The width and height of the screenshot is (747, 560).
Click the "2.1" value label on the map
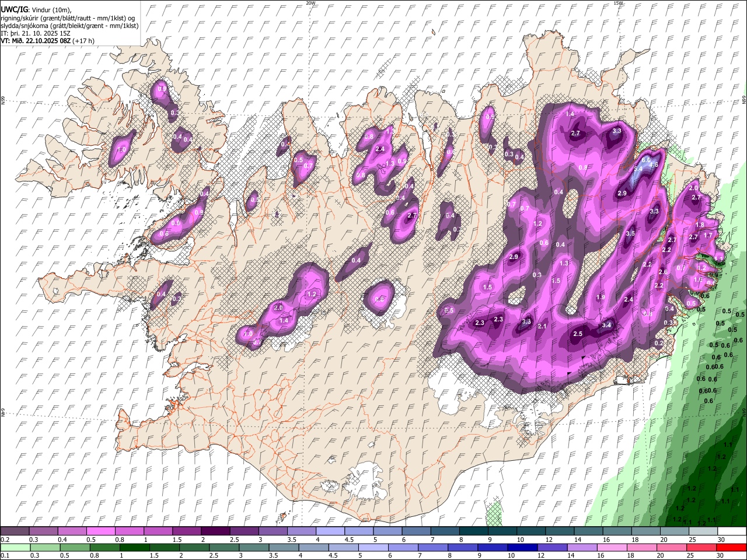pos(542,326)
